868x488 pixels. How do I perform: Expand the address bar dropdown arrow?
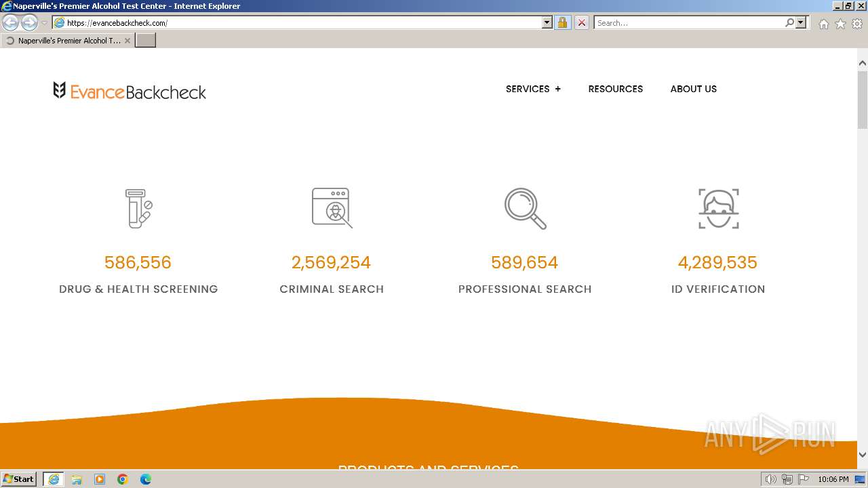coord(547,23)
